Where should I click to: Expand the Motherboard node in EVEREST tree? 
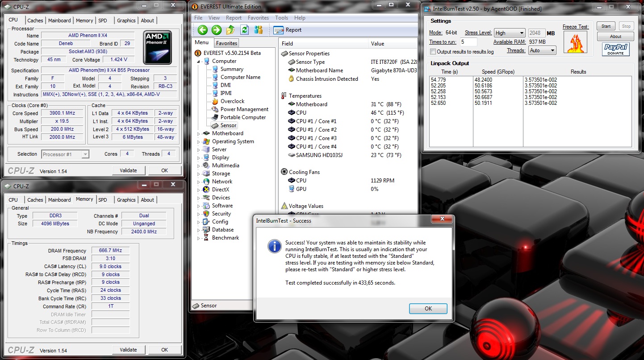click(x=199, y=133)
